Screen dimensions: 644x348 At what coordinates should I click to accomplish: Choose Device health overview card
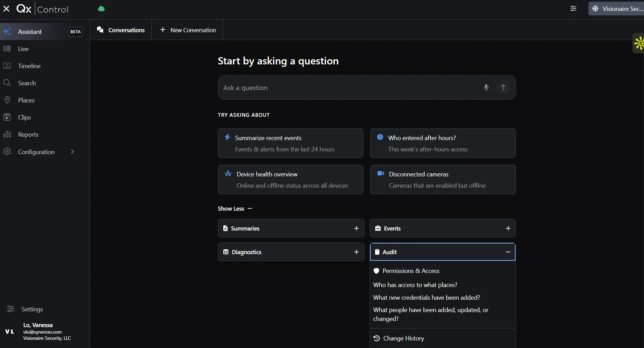(290, 179)
